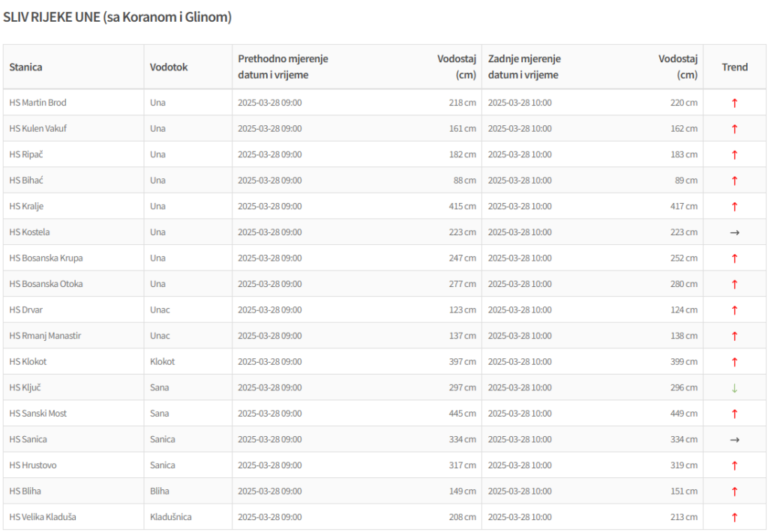The image size is (768, 532).
Task: Click the steady trend arrow for HS Sanica
Action: pos(734,439)
